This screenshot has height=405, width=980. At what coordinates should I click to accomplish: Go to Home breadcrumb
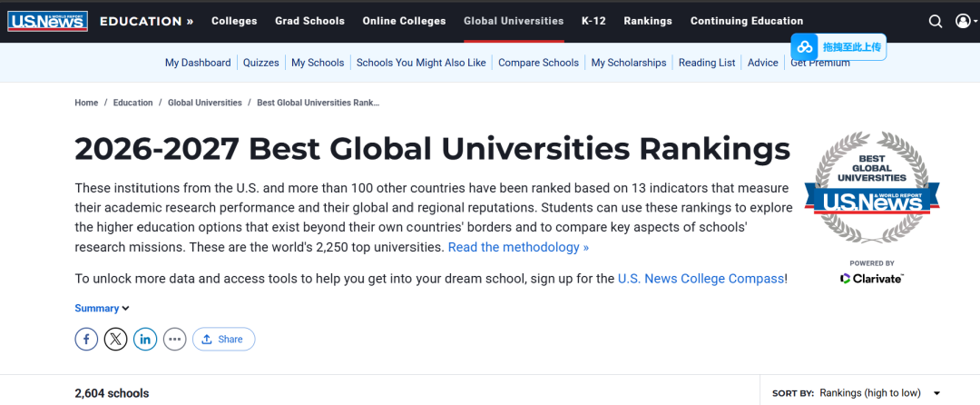(x=86, y=103)
